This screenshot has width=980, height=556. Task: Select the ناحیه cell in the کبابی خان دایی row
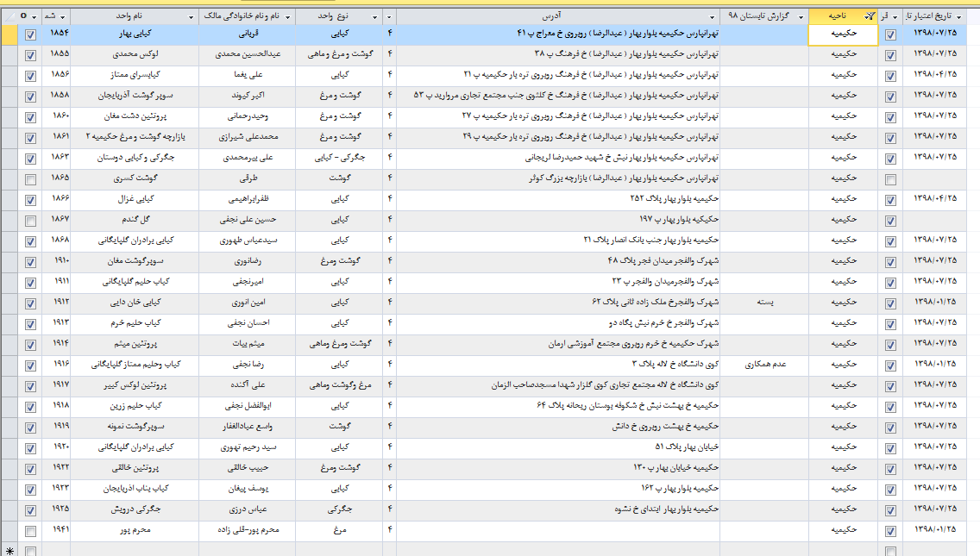coord(843,303)
